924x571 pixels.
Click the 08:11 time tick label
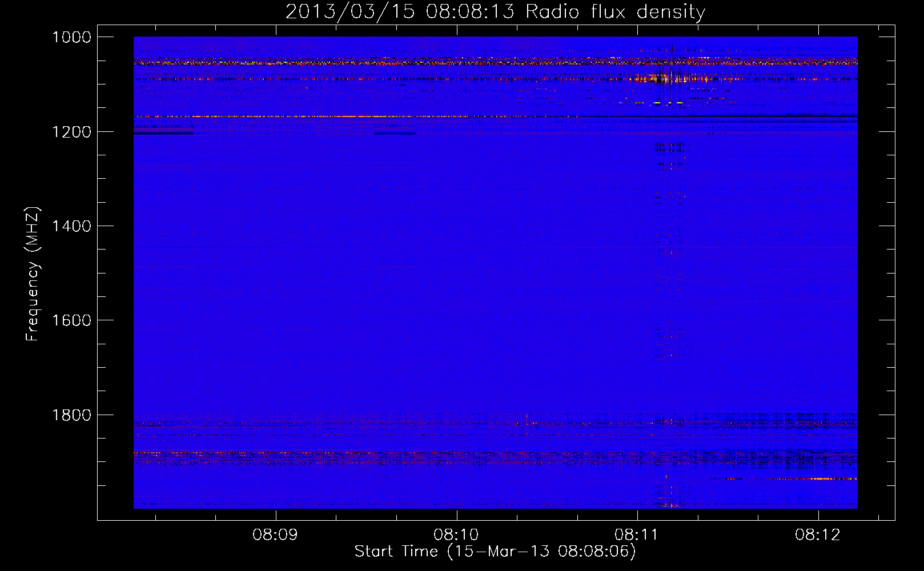pyautogui.click(x=637, y=535)
